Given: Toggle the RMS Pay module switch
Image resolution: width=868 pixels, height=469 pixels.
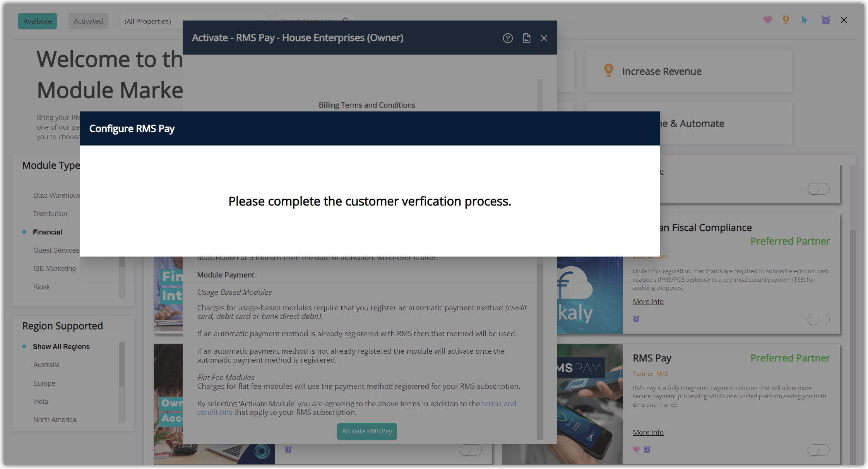Looking at the screenshot, I should (818, 450).
